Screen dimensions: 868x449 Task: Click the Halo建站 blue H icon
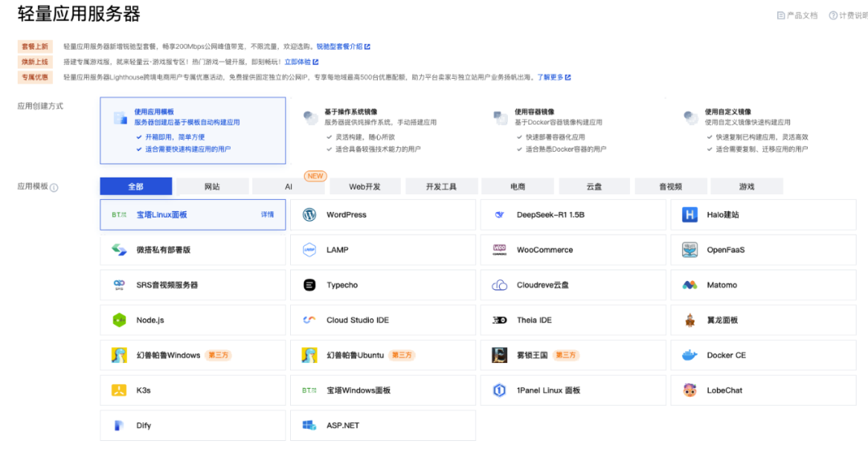pyautogui.click(x=690, y=214)
